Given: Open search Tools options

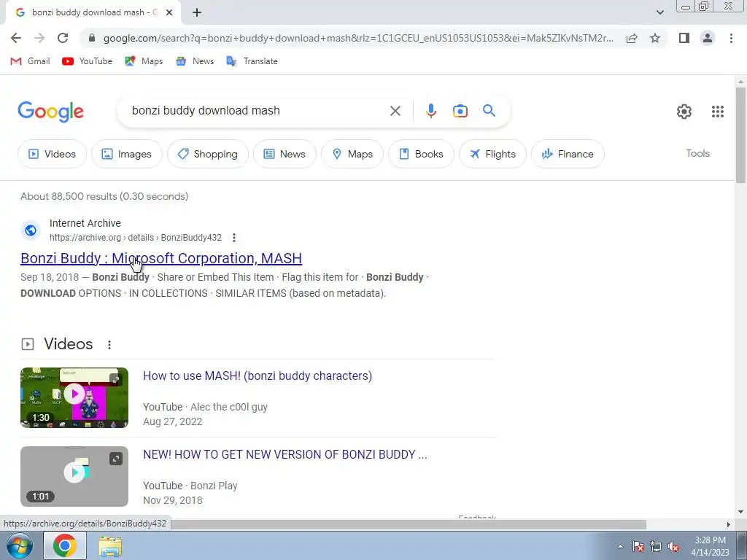Looking at the screenshot, I should pyautogui.click(x=697, y=153).
